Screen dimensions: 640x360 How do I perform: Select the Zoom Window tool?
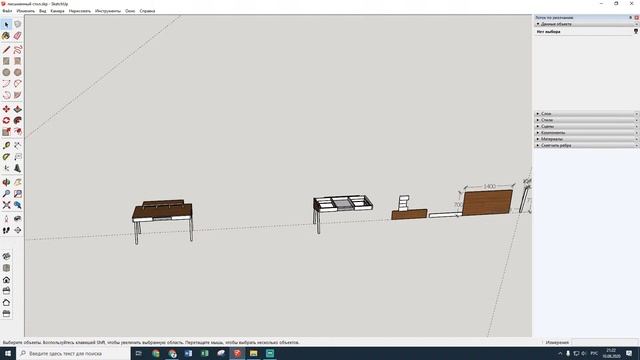pos(18,193)
